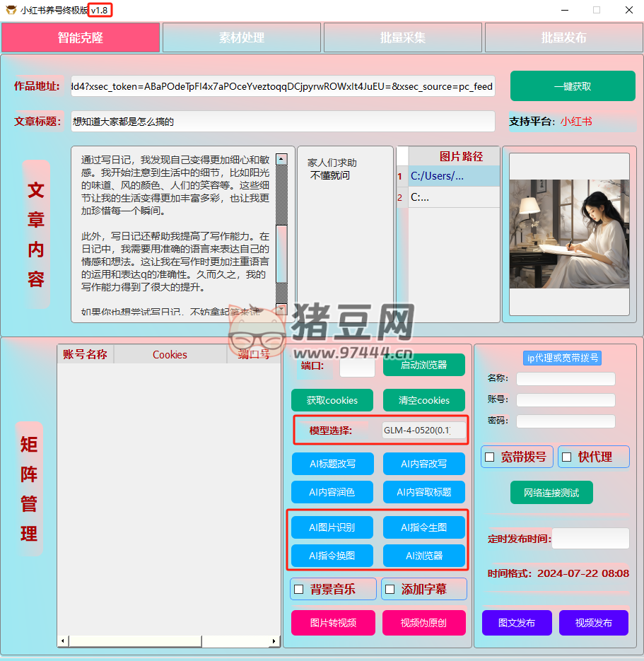Click the woman writing preview image
The width and height of the screenshot is (644, 661).
click(569, 234)
